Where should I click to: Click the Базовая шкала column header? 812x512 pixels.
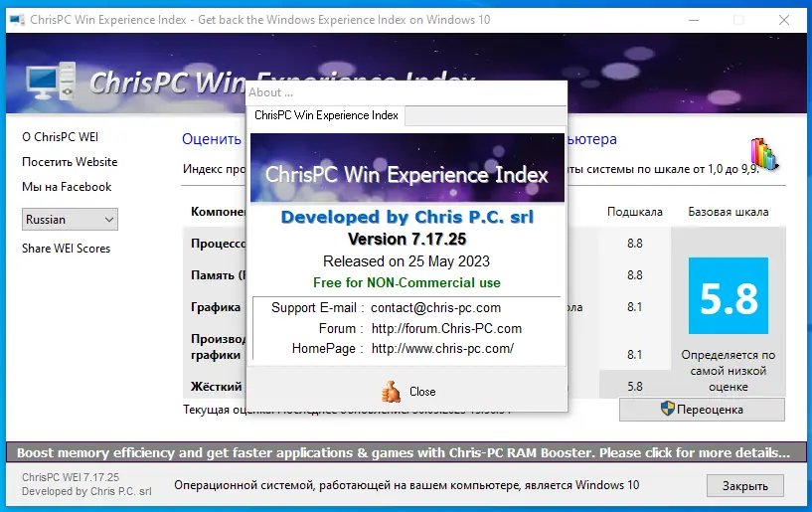pos(729,212)
